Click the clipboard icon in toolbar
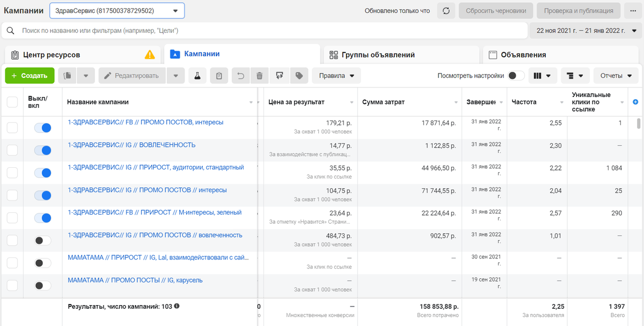The width and height of the screenshot is (644, 326). [x=219, y=76]
